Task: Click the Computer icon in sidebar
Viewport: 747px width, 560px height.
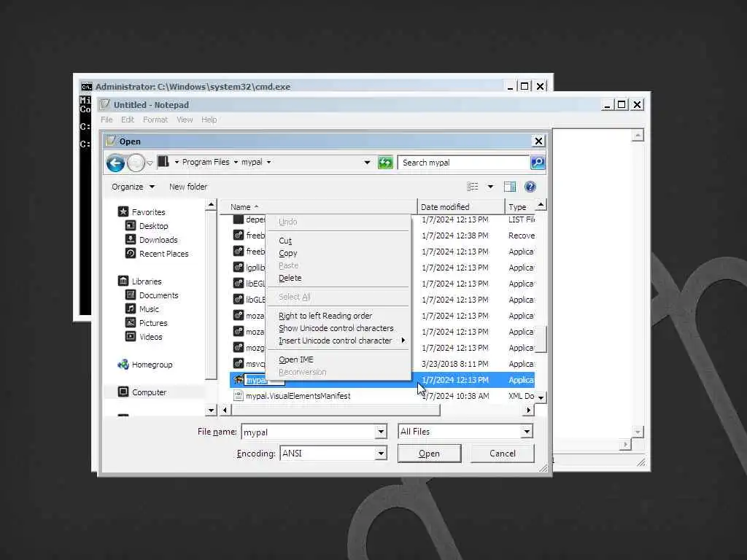Action: 123,392
